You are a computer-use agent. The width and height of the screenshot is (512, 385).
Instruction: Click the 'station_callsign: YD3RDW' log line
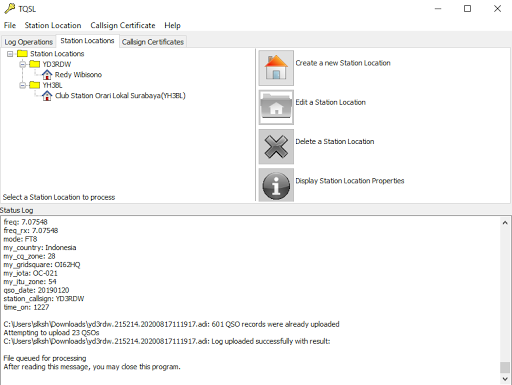click(x=44, y=299)
